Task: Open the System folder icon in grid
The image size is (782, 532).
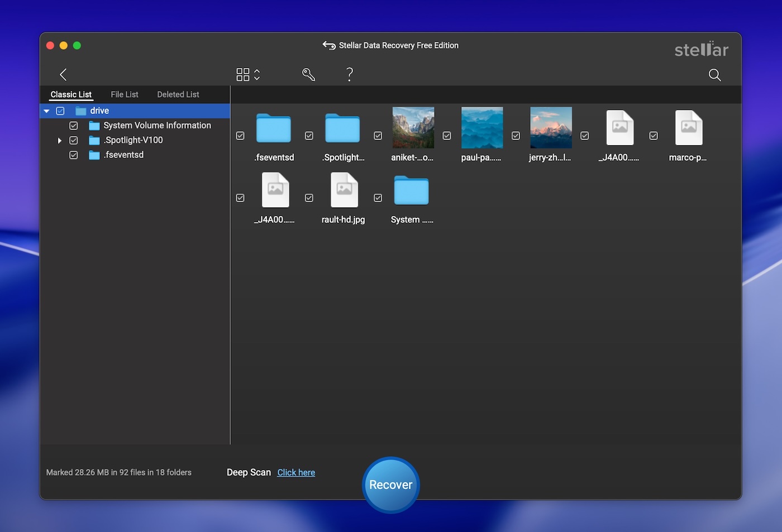Action: [x=411, y=191]
